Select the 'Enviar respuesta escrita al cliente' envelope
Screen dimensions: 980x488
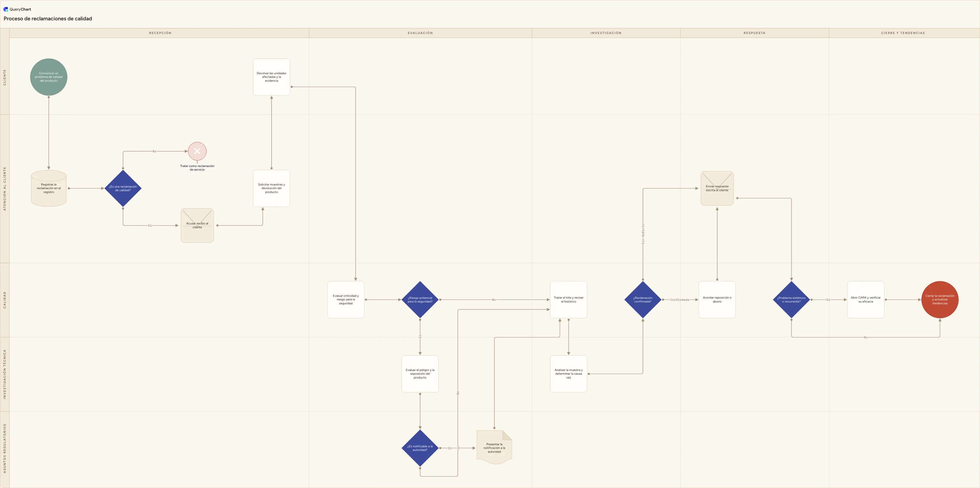(x=717, y=188)
